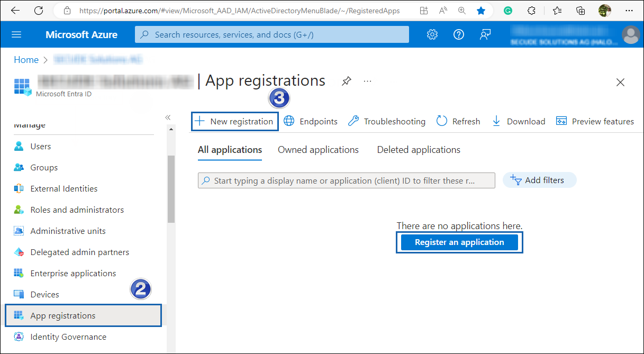Switch to the Owned applications tab
Screen dimensions: 644x354
(318, 150)
